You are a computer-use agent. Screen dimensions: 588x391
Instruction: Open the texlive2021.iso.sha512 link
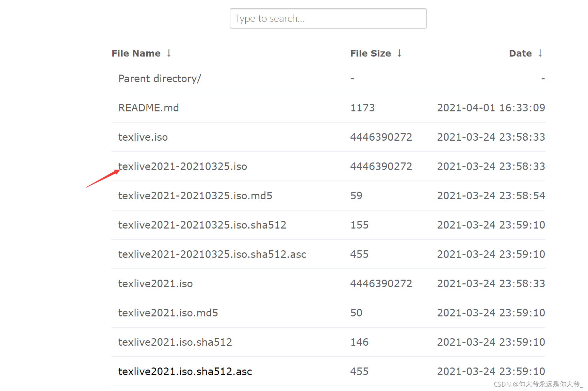(x=175, y=342)
